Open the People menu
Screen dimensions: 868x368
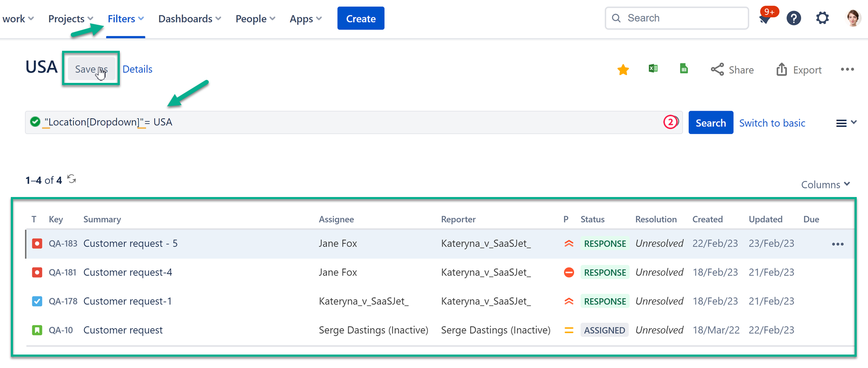255,19
